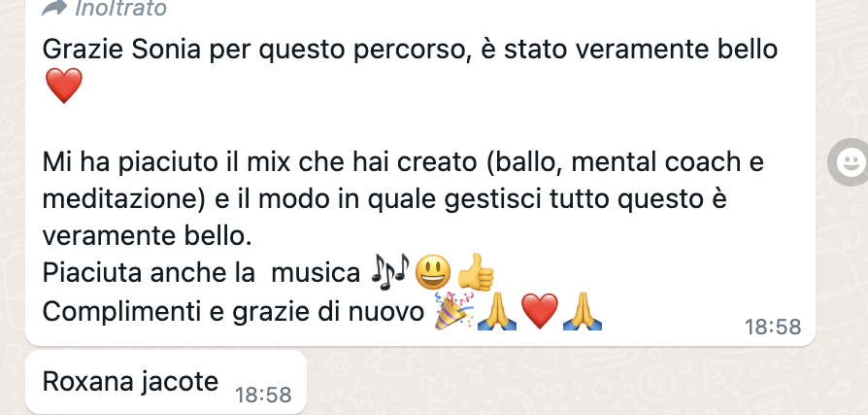Click the grinning face emoji
The width and height of the screenshot is (868, 415).
(x=432, y=272)
